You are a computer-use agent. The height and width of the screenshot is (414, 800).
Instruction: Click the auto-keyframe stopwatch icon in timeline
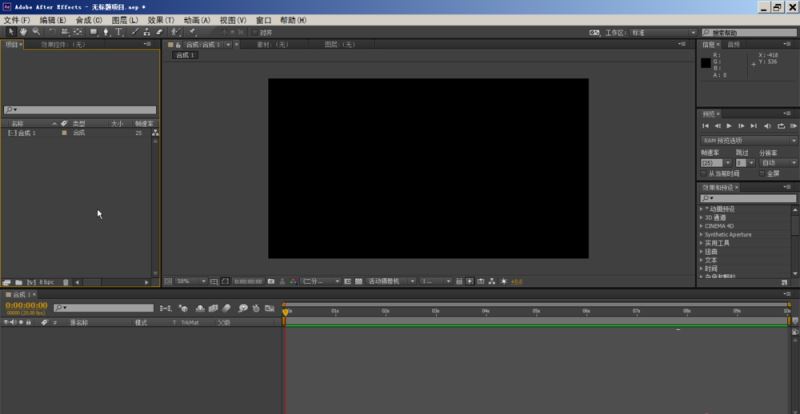click(256, 308)
